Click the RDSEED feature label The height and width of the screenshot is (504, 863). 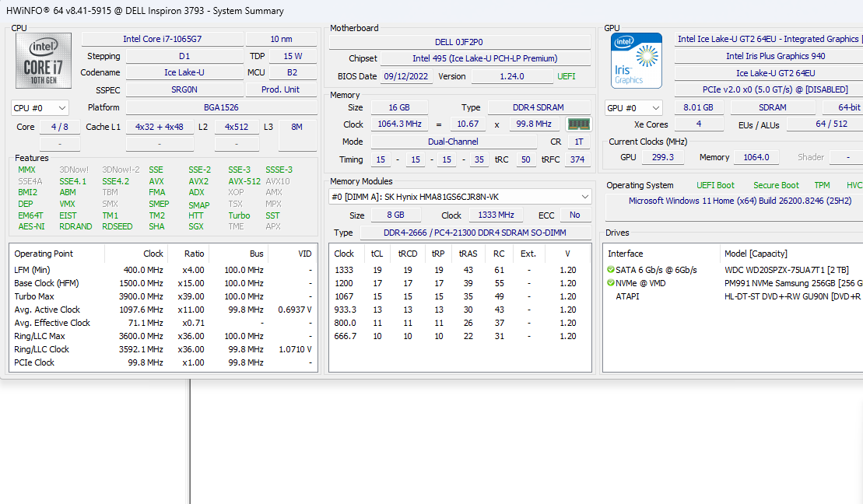point(118,226)
